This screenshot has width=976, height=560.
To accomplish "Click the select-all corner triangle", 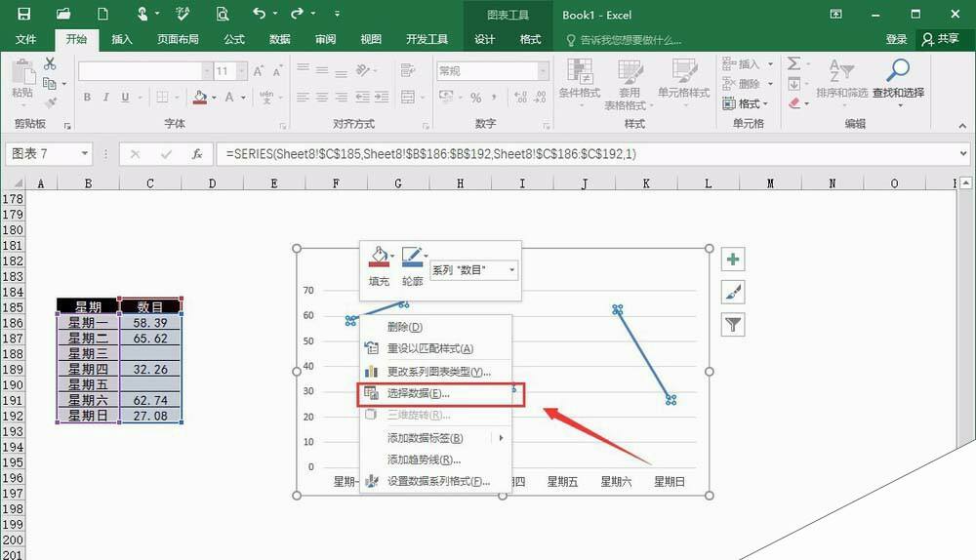I will (18, 183).
